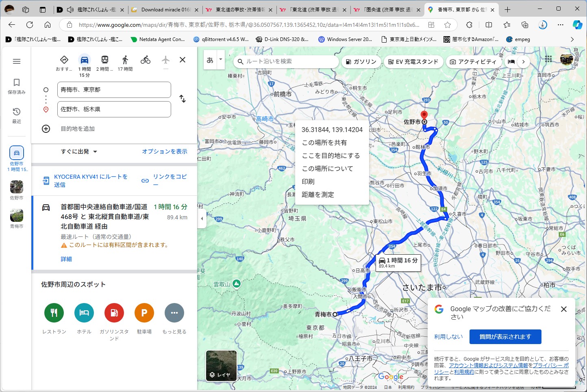Screen dimensions: 587x392
Task: Search parking (駐車場) near 佐野市
Action: pos(144,313)
